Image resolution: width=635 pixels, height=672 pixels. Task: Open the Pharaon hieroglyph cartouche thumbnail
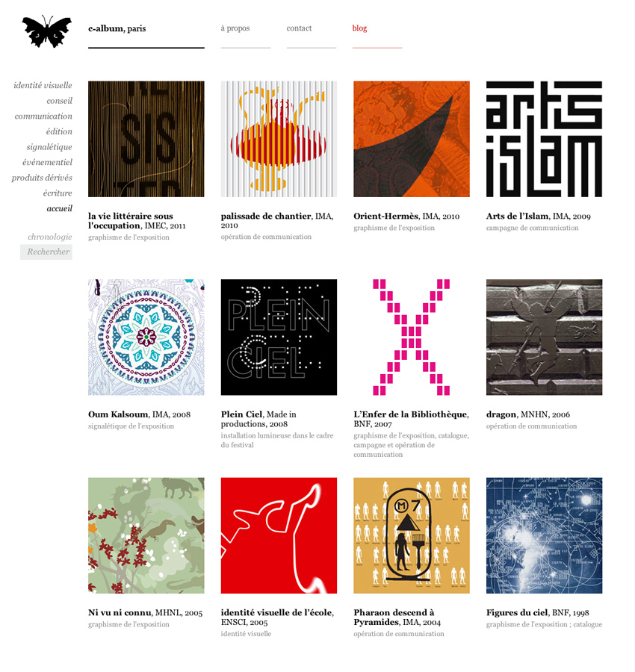click(x=411, y=535)
